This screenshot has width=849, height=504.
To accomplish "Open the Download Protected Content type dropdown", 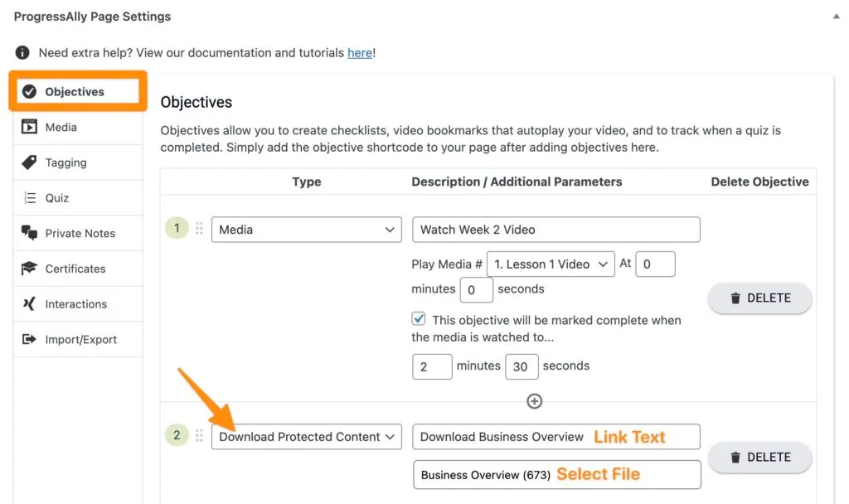I will tap(306, 437).
